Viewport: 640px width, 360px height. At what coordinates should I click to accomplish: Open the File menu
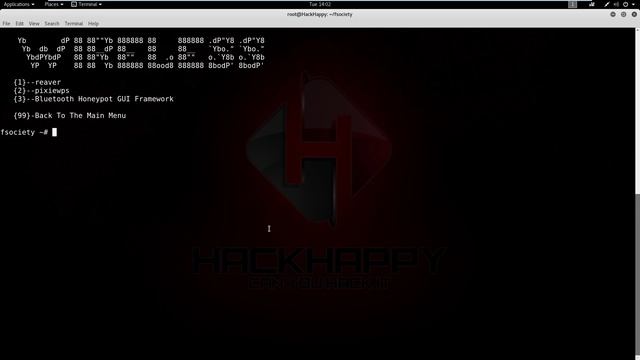coord(6,24)
